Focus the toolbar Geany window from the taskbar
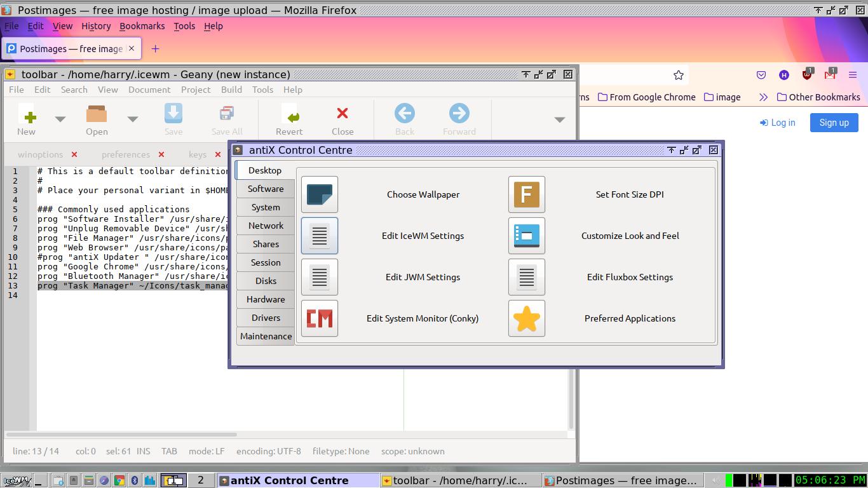 [462, 480]
